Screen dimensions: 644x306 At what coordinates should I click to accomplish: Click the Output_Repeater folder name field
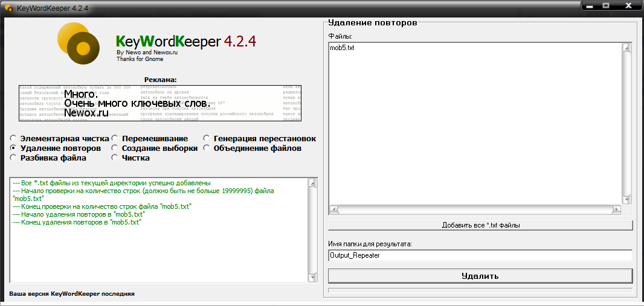[x=480, y=255]
